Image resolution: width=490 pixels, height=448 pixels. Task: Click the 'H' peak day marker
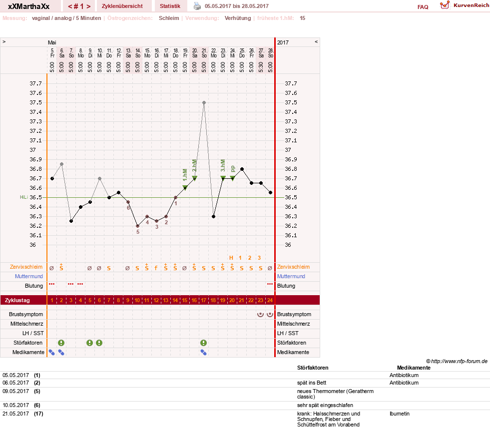coord(231,258)
